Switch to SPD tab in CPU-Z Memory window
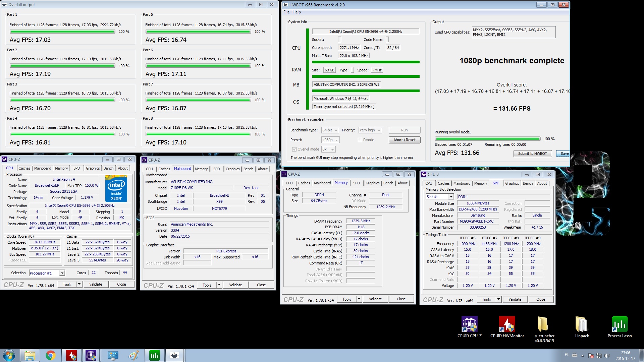 pos(356,183)
